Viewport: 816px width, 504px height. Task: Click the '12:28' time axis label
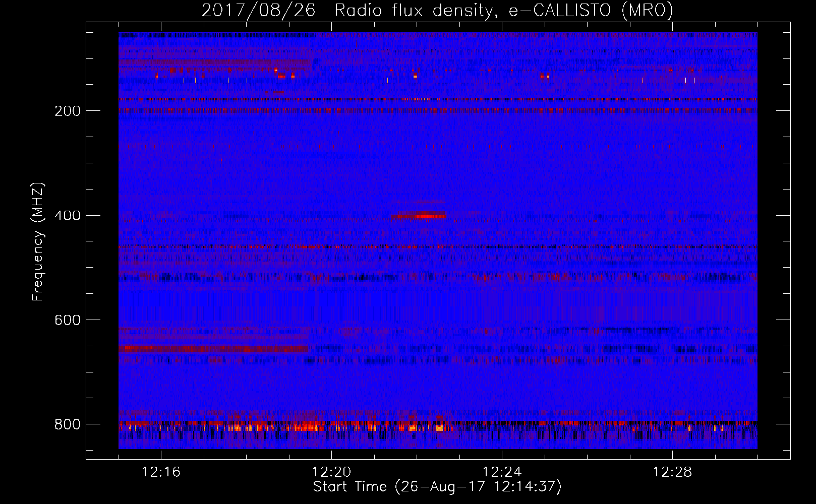click(x=672, y=472)
